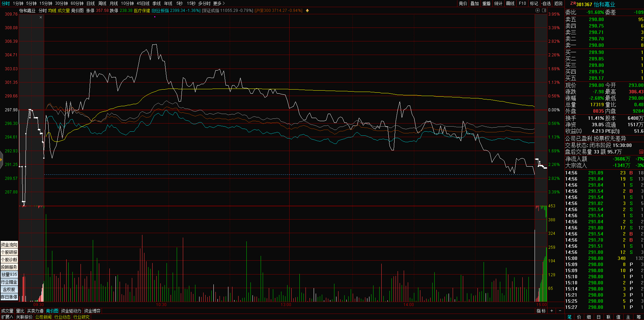Toggle 自选 watchlist for this stock
Viewport: 644px width, 320px height.
(x=546, y=3)
